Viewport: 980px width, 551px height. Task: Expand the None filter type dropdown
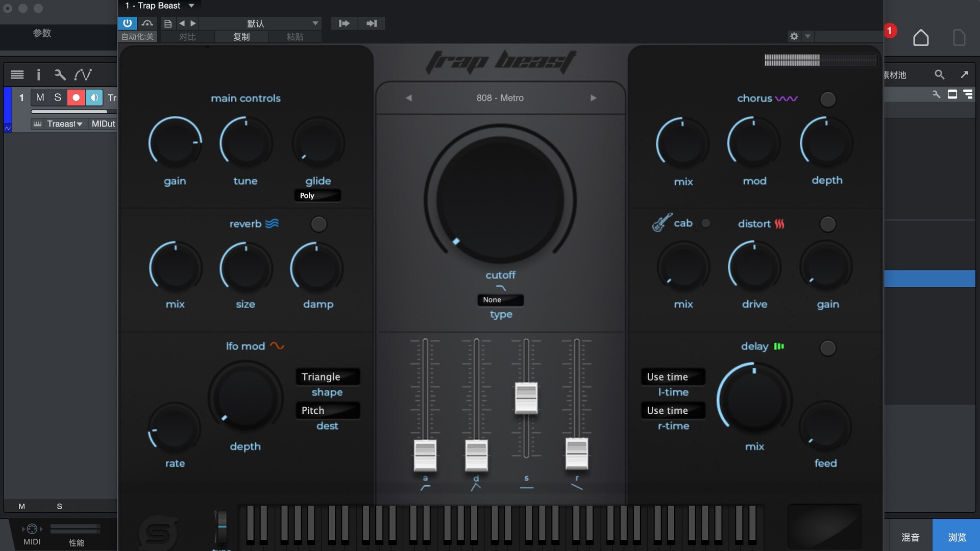pos(500,300)
